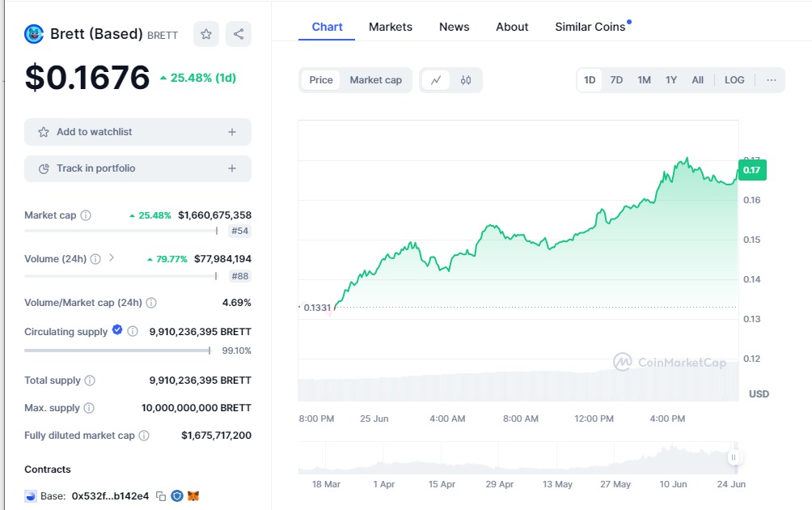Switch to the Similar Coins tab
The height and width of the screenshot is (510, 812).
[x=590, y=27]
